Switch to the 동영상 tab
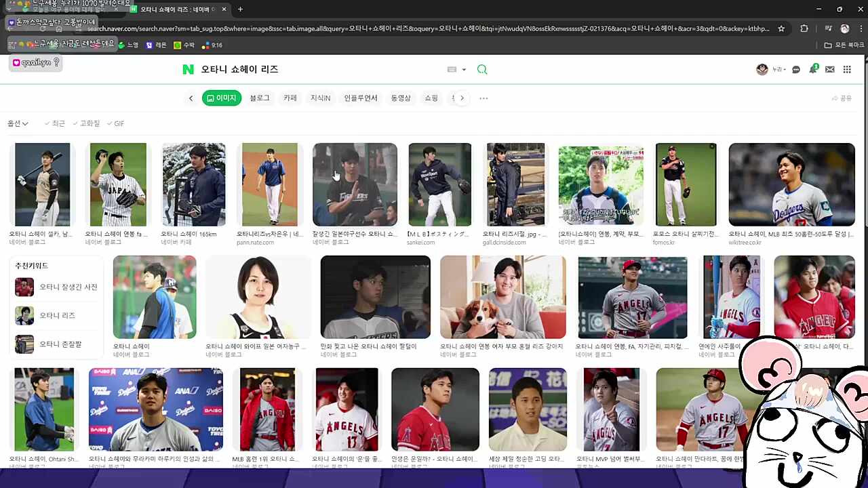Image resolution: width=868 pixels, height=488 pixels. [x=401, y=98]
